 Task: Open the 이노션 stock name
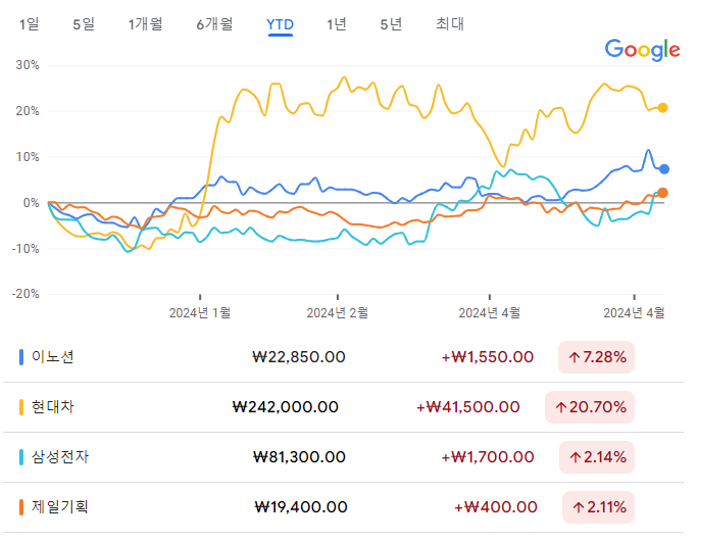coord(52,357)
